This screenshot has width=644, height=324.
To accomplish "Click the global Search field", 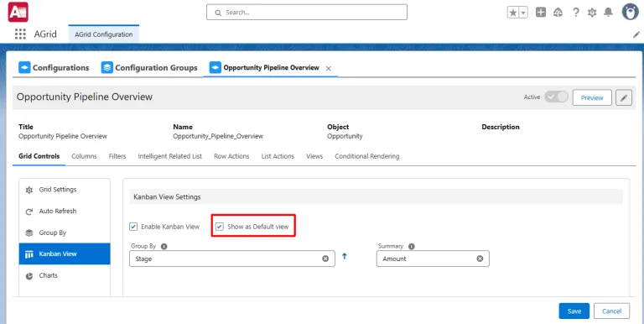I will [x=307, y=13].
